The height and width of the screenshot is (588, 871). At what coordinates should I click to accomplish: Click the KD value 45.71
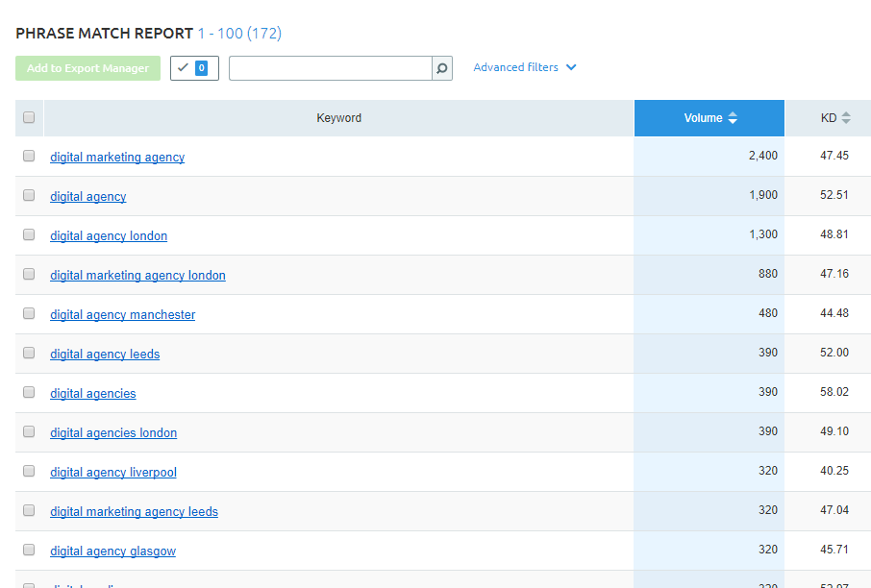pyautogui.click(x=834, y=550)
